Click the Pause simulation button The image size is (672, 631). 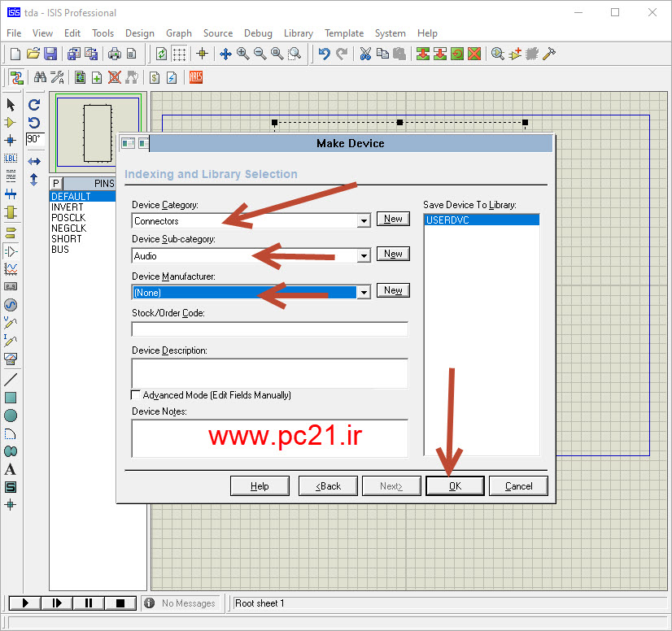click(x=89, y=603)
